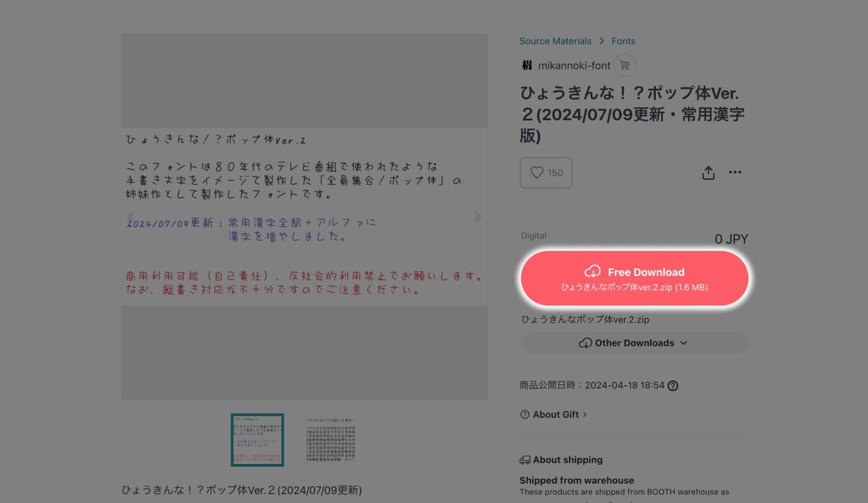Image resolution: width=868 pixels, height=503 pixels.
Task: Expand the Other Downloads section
Action: 634,343
